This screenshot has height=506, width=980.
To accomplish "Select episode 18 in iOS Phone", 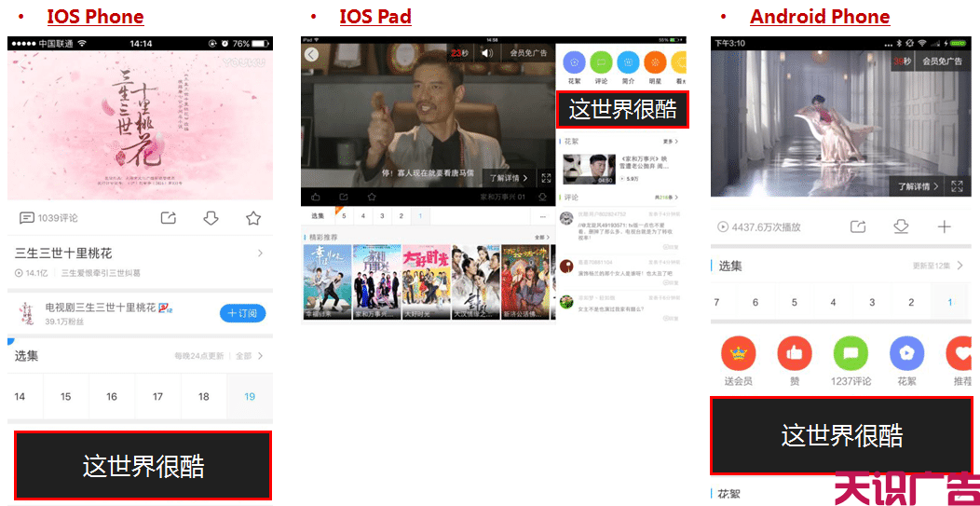I will 204,397.
